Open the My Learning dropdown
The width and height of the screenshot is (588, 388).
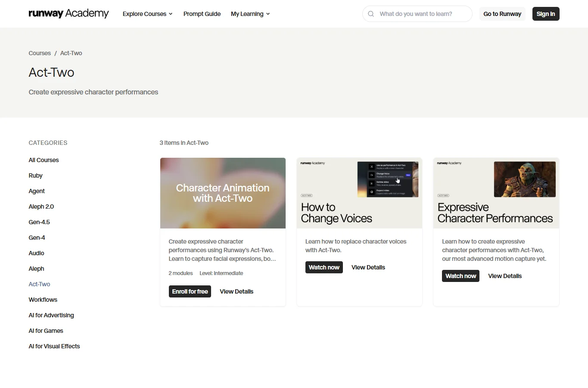coord(250,14)
